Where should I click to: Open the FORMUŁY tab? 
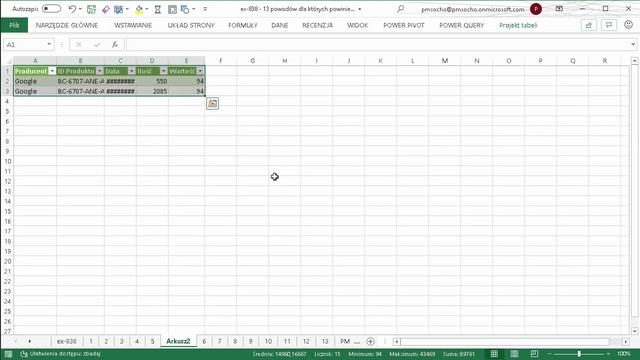(243, 25)
